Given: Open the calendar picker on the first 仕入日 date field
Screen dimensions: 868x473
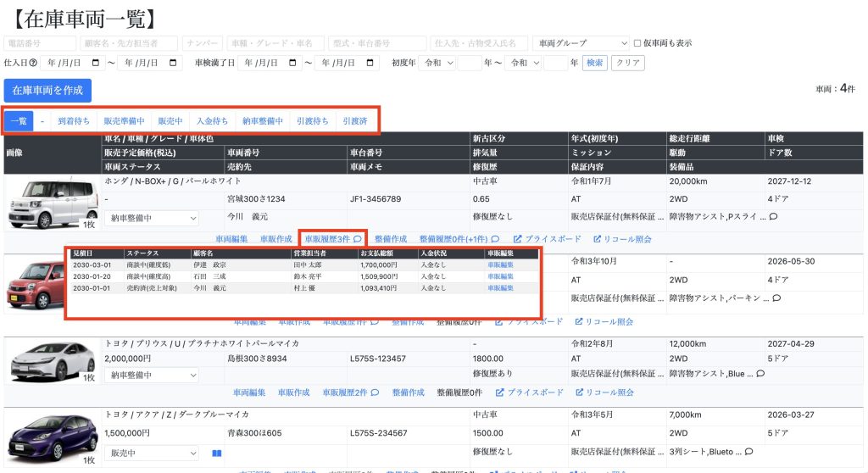Looking at the screenshot, I should (x=96, y=63).
